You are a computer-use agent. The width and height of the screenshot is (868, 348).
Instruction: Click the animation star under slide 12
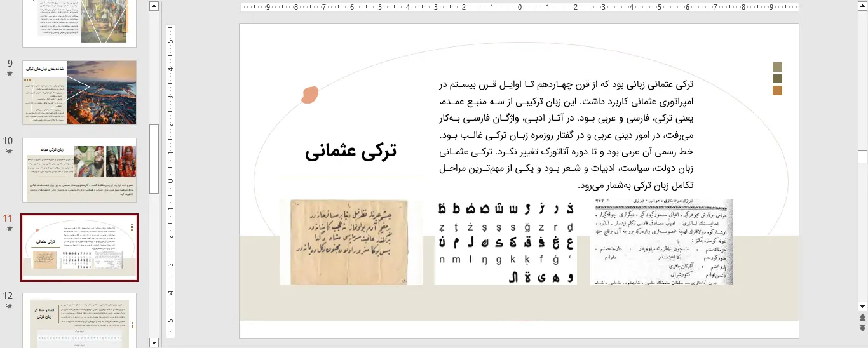[x=9, y=306]
